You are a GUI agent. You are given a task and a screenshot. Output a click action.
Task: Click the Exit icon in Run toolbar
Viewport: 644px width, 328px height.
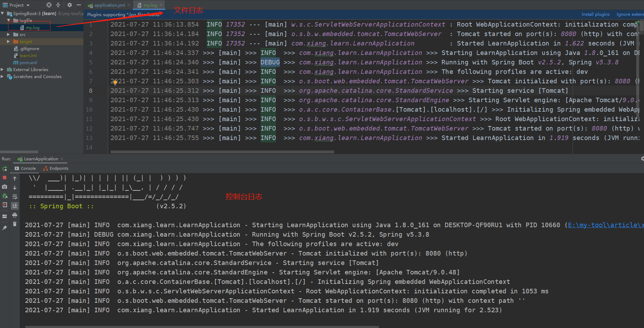pyautogui.click(x=5, y=205)
